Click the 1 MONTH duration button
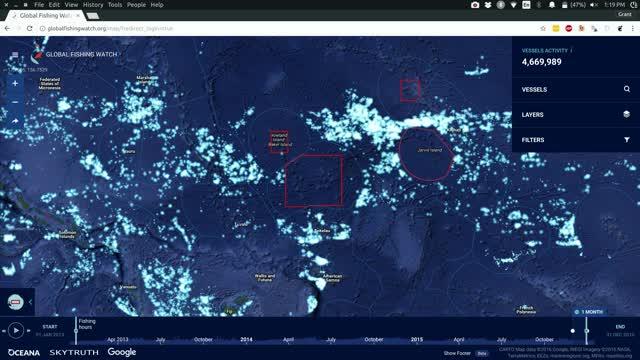The image size is (640, 360). [x=589, y=312]
